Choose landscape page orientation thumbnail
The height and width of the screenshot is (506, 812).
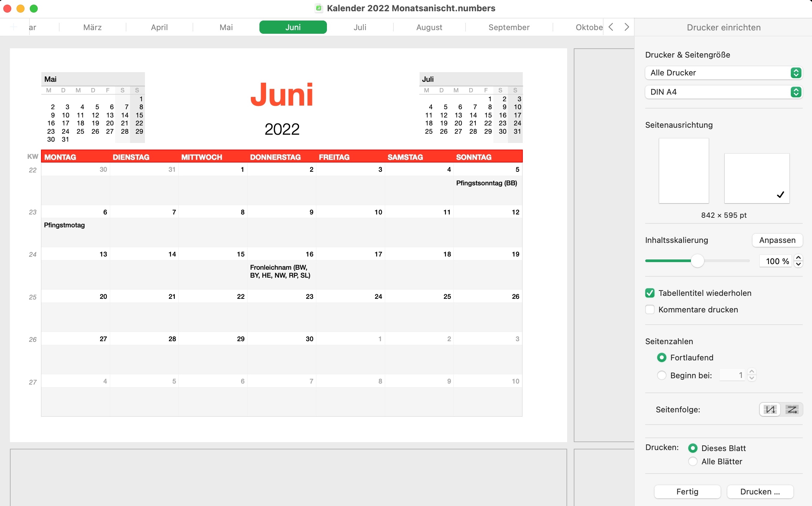(756, 178)
